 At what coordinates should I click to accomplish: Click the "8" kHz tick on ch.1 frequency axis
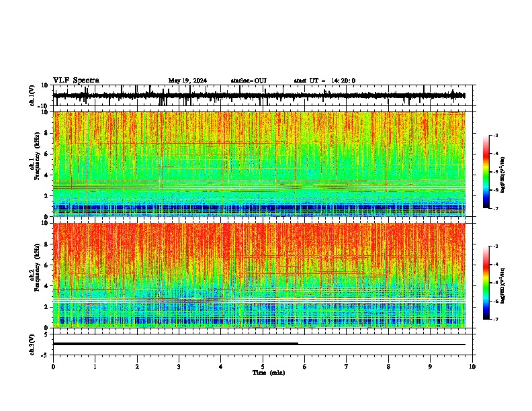(47, 133)
